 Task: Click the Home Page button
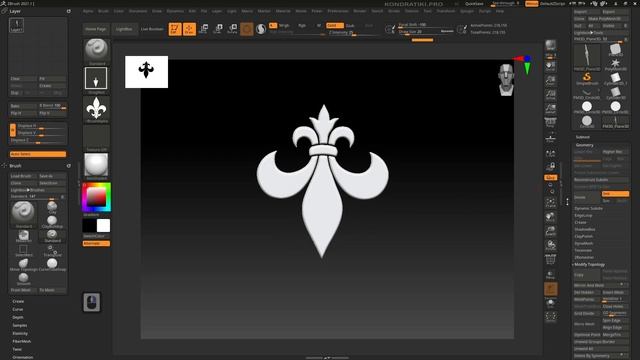point(96,29)
